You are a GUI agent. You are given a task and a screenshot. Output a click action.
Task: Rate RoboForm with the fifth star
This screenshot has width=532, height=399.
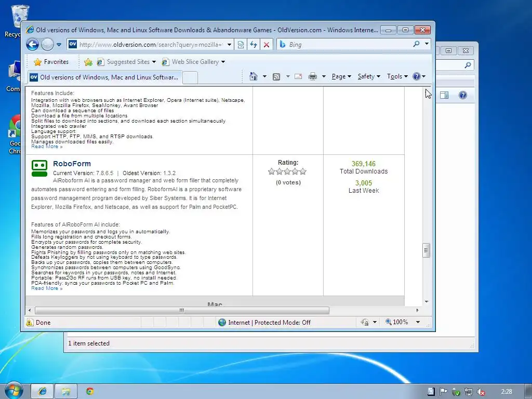click(x=303, y=171)
